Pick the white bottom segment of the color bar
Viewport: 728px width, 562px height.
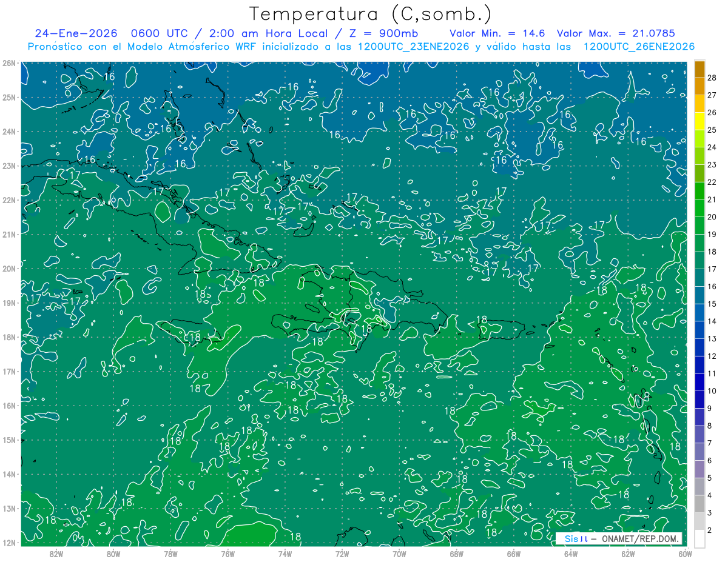[x=699, y=539]
